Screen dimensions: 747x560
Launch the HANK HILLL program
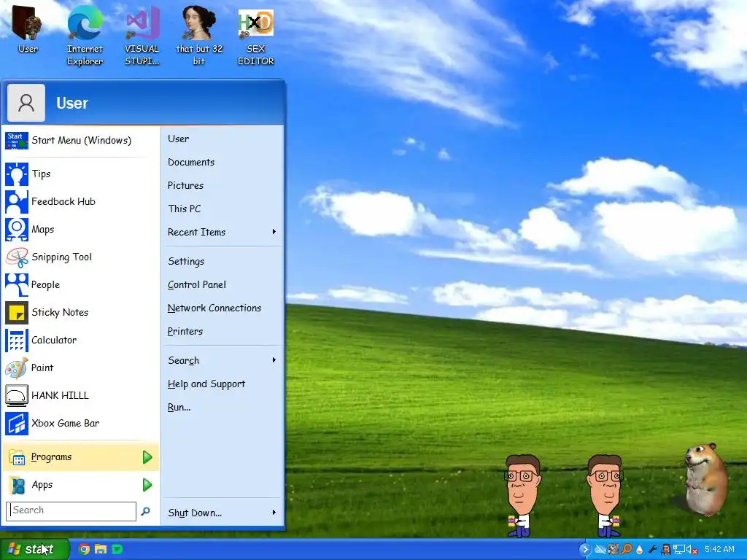(80, 395)
